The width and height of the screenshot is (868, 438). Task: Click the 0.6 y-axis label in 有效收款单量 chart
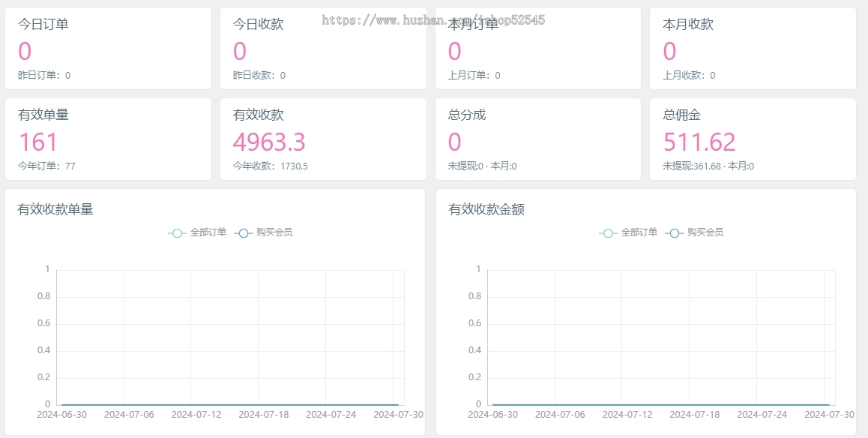click(x=43, y=323)
